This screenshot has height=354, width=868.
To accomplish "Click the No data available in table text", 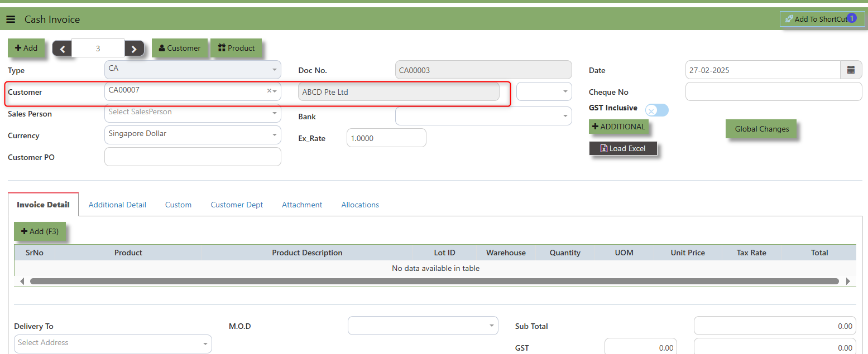I will point(435,268).
